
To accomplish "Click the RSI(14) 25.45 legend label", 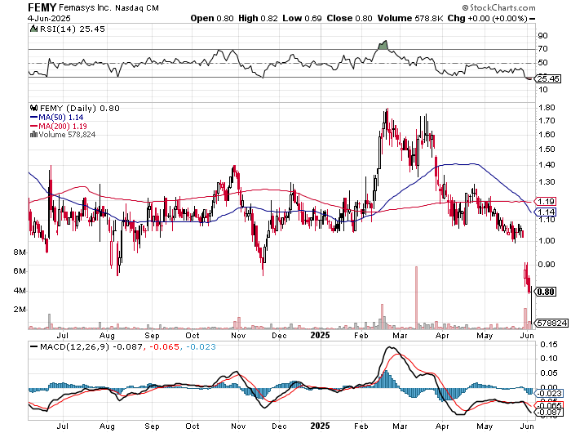I will coord(72,29).
